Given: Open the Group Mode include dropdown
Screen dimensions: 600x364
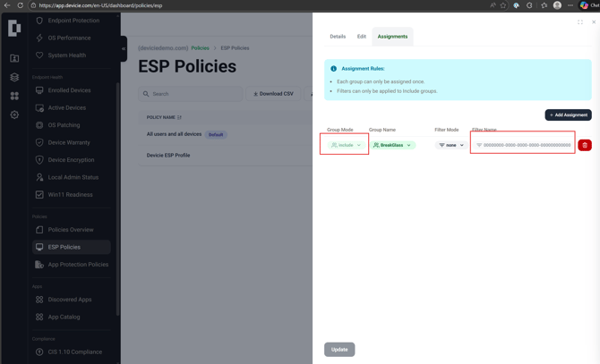Looking at the screenshot, I should 346,145.
